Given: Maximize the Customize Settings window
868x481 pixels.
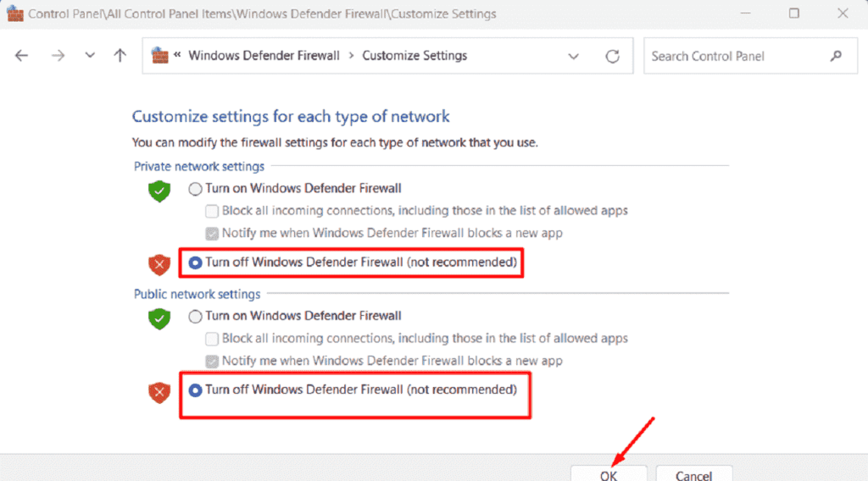Looking at the screenshot, I should tap(794, 14).
